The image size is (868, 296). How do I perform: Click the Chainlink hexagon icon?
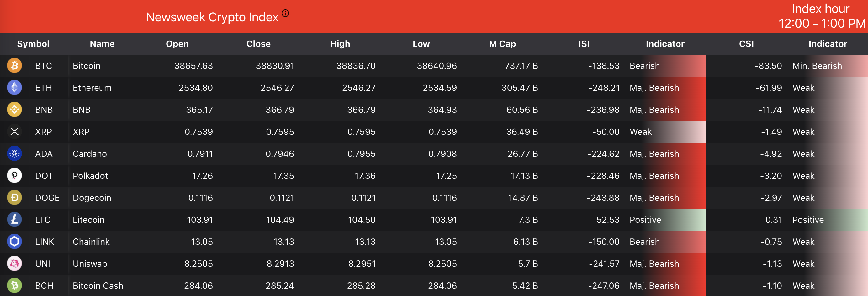tap(14, 241)
